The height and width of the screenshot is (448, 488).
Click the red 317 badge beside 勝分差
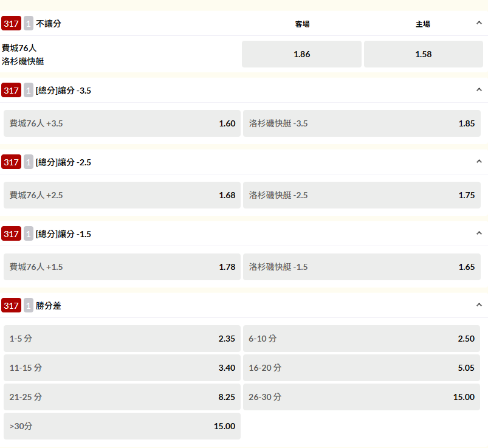click(11, 306)
